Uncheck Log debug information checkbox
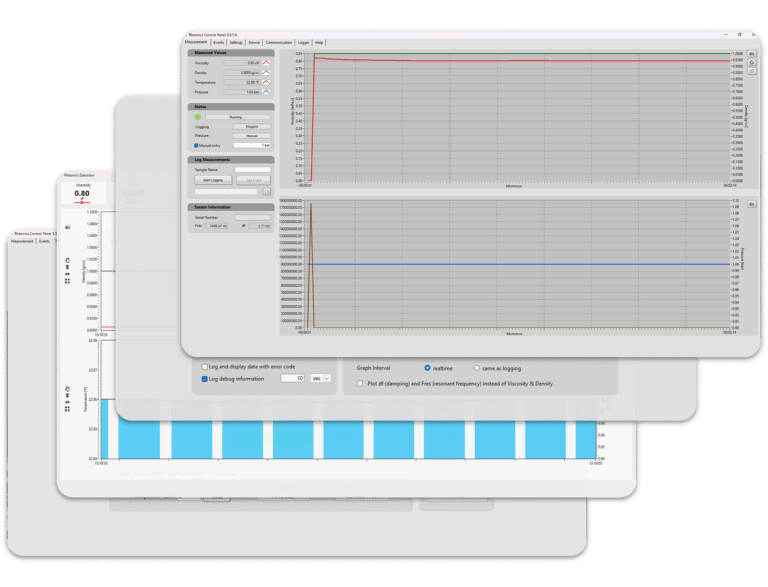The width and height of the screenshot is (768, 587). (205, 379)
